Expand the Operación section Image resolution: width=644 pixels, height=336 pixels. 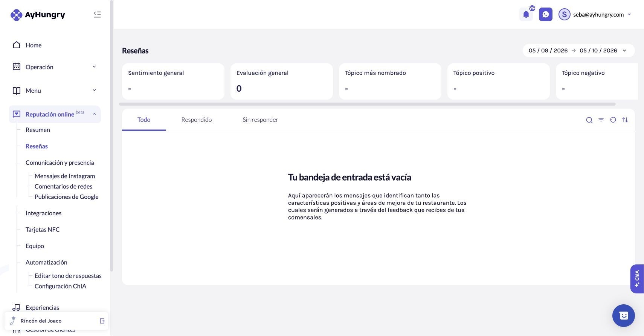[x=94, y=67]
